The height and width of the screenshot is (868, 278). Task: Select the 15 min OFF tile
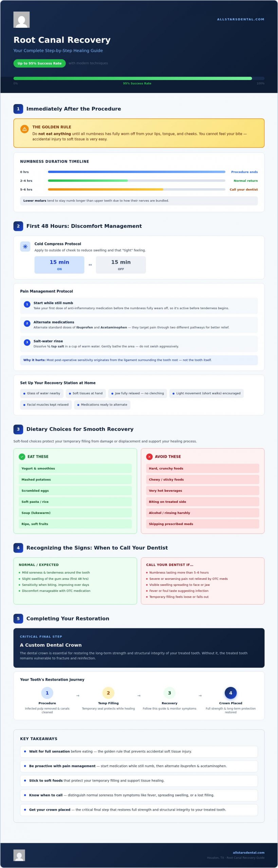tap(121, 265)
